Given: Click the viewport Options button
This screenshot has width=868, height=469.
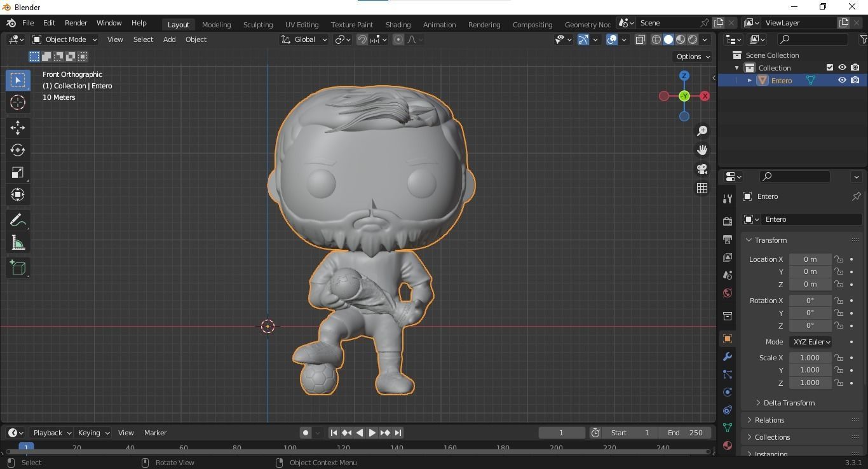Looking at the screenshot, I should tap(691, 57).
